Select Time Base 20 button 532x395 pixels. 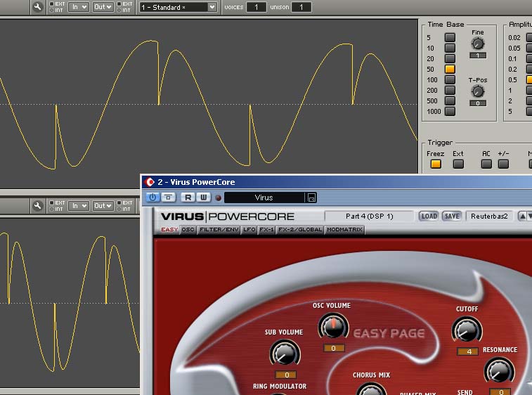450,58
